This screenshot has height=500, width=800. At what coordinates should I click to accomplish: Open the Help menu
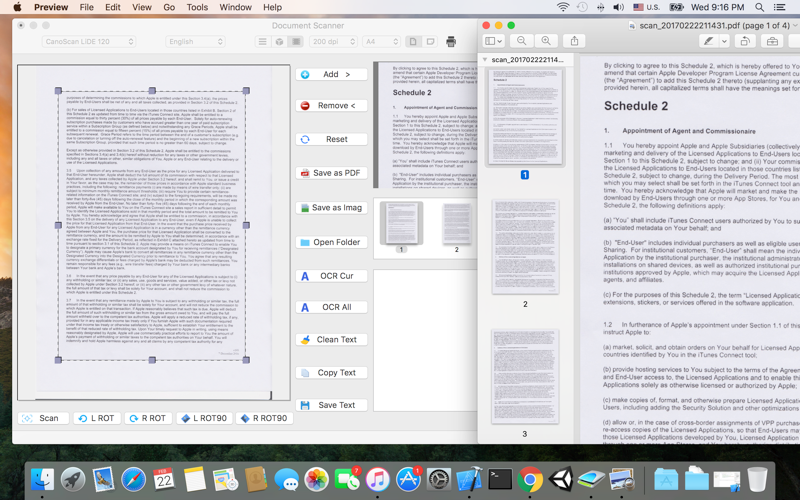(272, 7)
